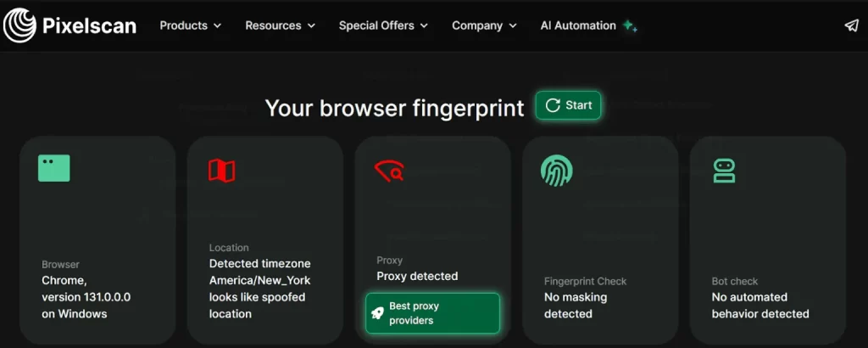Click the 'Browser' card label

click(x=60, y=264)
